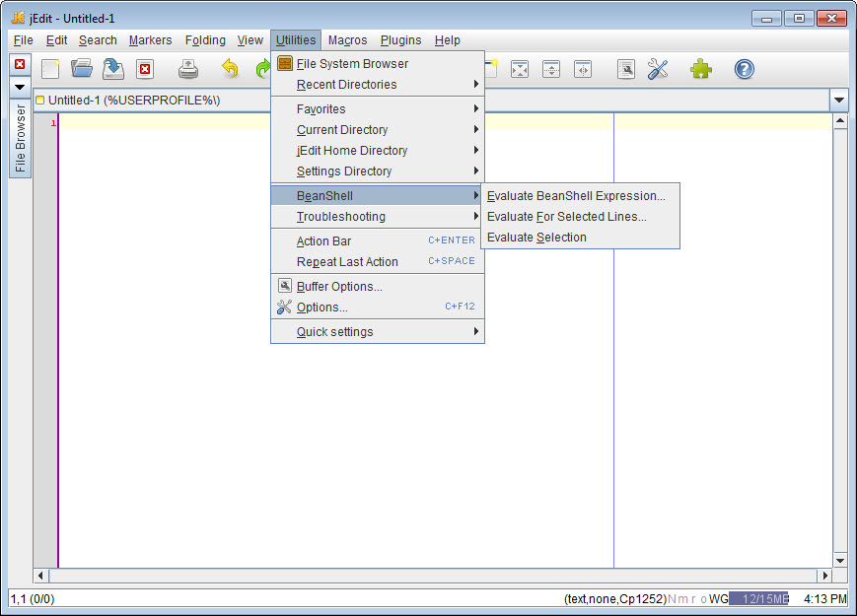Click the Split Horizontally toolbar icon
The width and height of the screenshot is (857, 616).
[551, 69]
